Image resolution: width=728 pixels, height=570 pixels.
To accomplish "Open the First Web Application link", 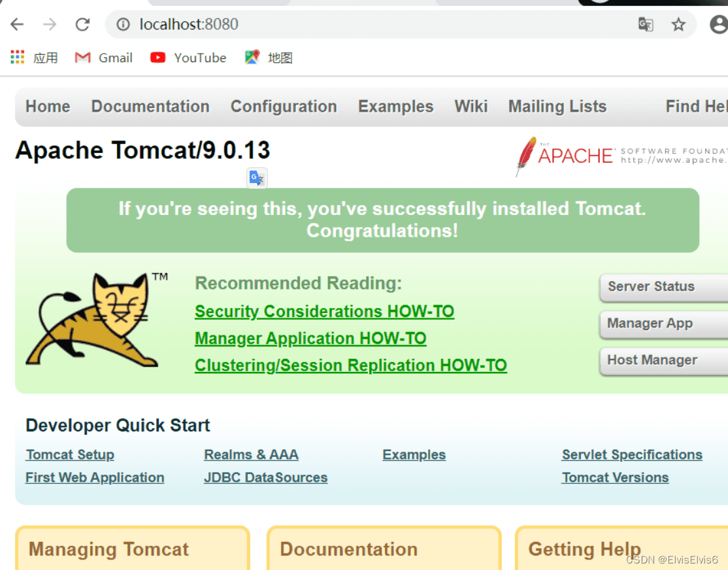I will pyautogui.click(x=95, y=478).
